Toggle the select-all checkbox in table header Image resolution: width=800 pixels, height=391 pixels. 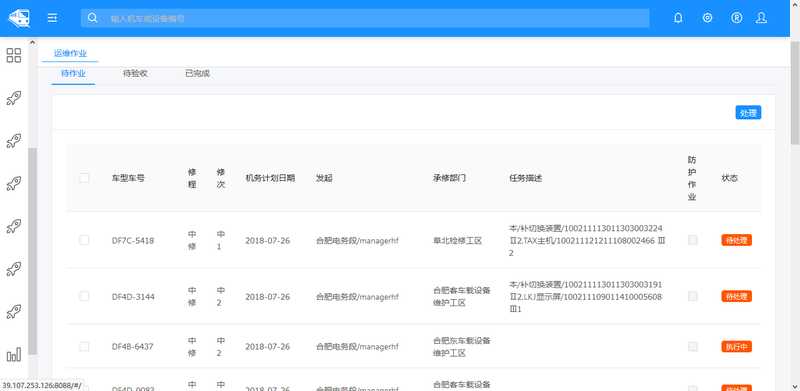[84, 178]
